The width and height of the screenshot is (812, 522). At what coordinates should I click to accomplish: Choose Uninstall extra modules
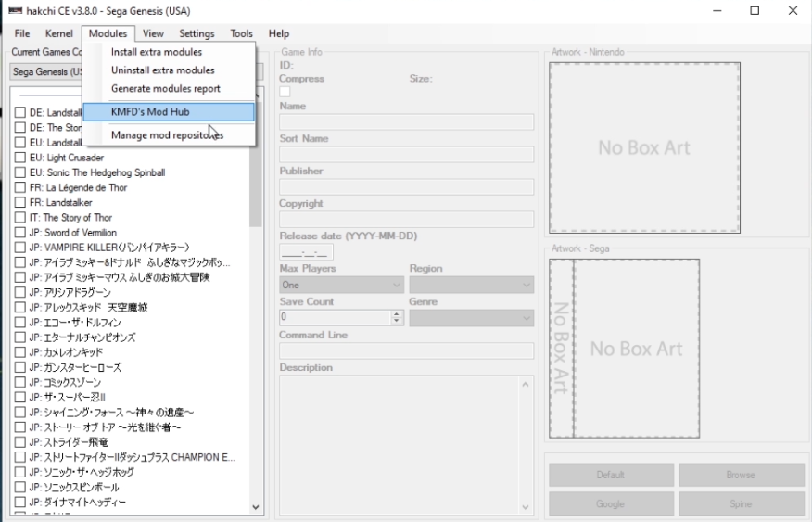[x=169, y=70]
